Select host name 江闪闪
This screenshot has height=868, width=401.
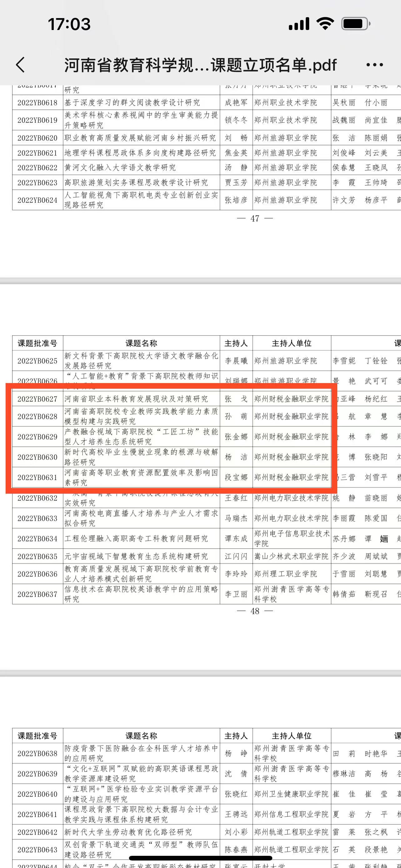coord(236,557)
